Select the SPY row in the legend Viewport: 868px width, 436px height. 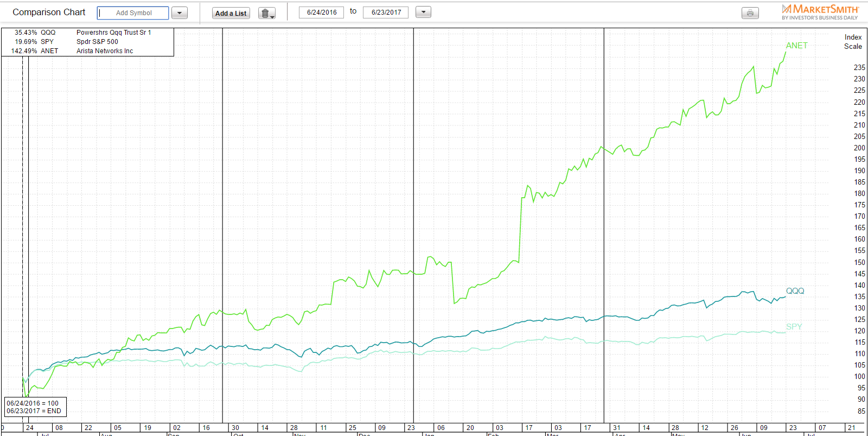pos(87,42)
